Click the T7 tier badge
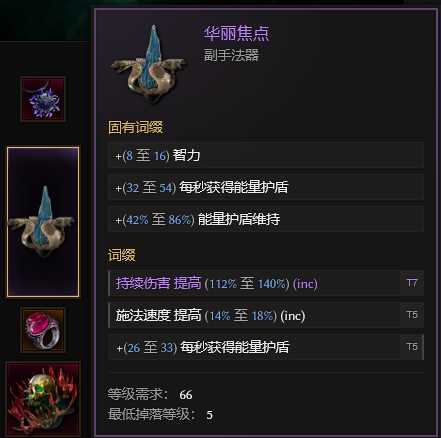This screenshot has height=438, width=441. tap(412, 283)
